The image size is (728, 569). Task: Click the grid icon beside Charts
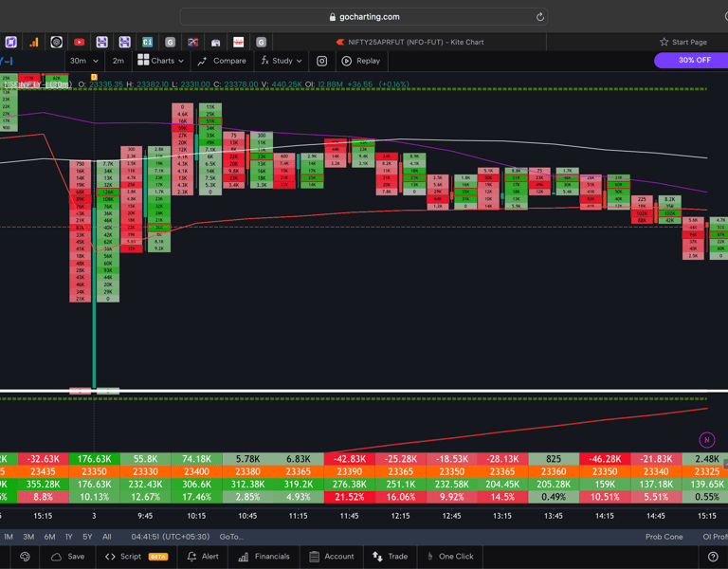(143, 60)
